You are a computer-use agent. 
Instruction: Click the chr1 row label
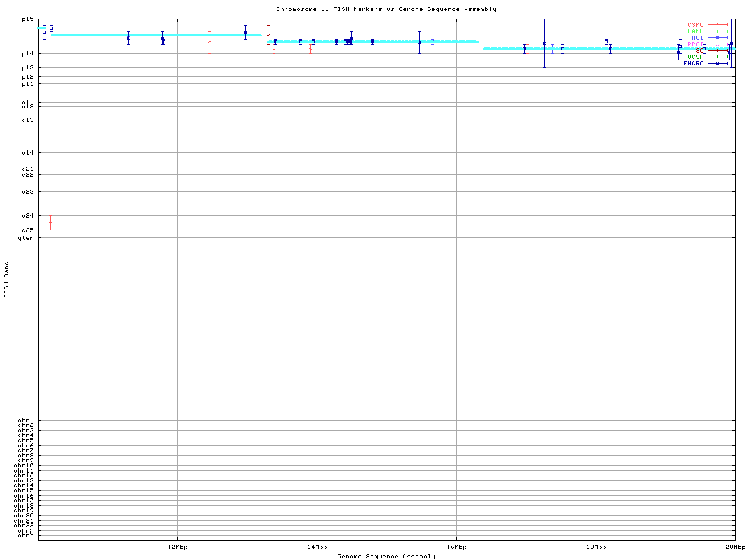[26, 421]
